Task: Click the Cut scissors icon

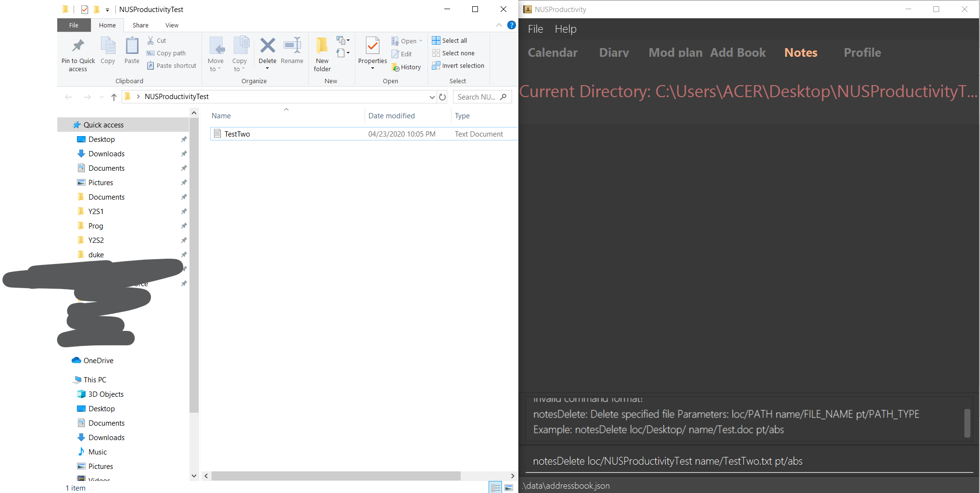Action: [x=151, y=41]
